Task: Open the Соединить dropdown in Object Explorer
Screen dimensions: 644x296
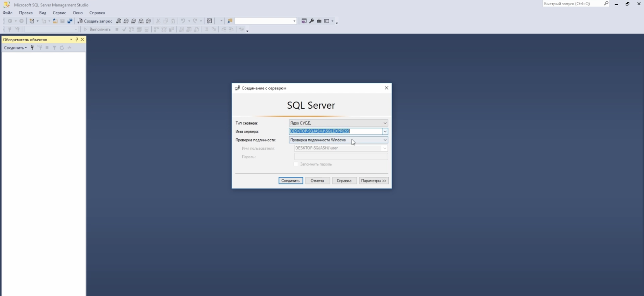Action: (x=15, y=48)
